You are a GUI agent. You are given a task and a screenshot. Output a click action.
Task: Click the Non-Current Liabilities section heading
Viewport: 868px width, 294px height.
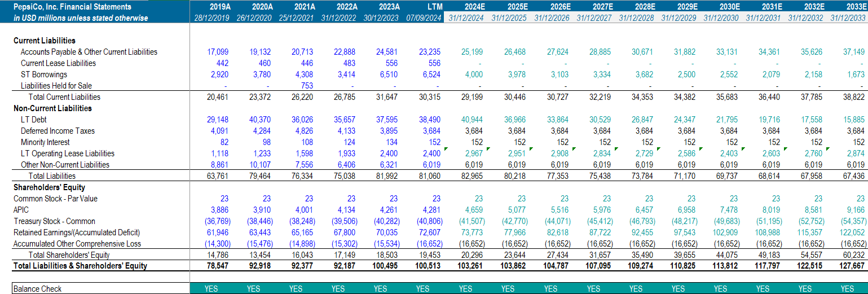[52, 108]
